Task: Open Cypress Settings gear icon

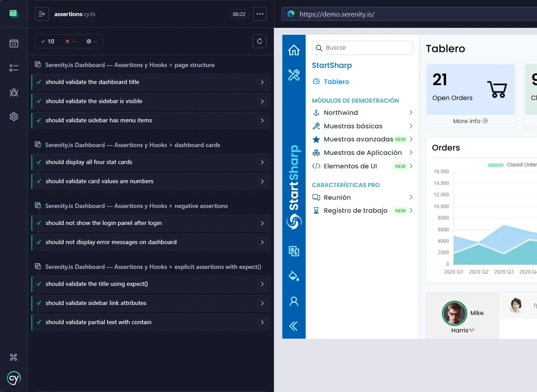Action: point(14,117)
